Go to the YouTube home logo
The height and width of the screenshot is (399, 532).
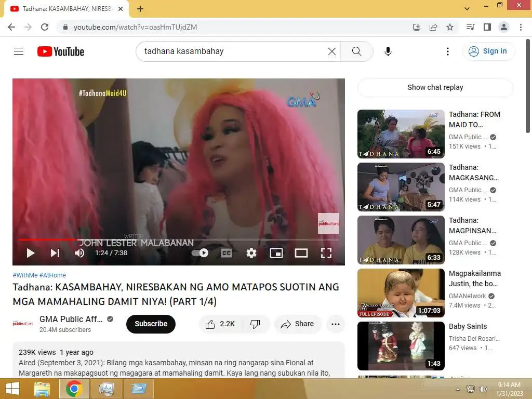(61, 51)
